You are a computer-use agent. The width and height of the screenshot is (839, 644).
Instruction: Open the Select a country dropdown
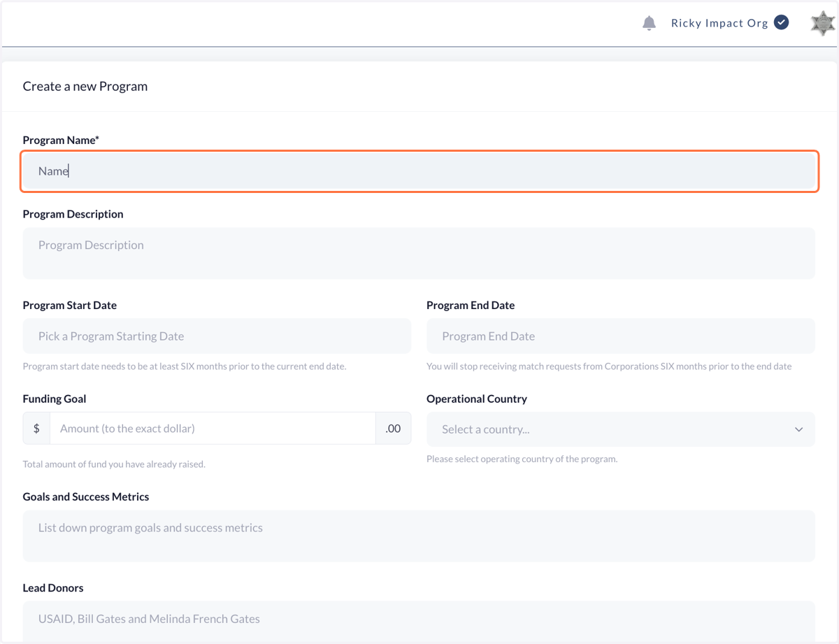[x=621, y=429]
